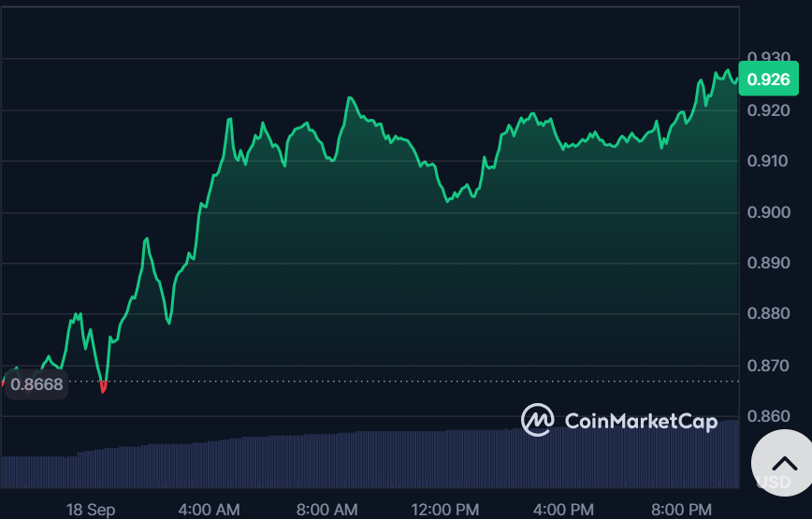Image resolution: width=812 pixels, height=519 pixels.
Task: Click the opening price label 0.8668
Action: (x=36, y=384)
